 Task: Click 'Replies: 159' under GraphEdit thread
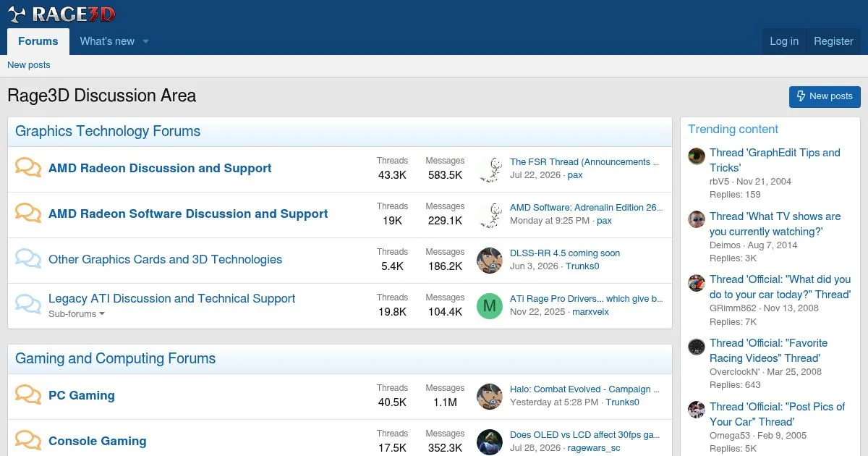pyautogui.click(x=735, y=195)
